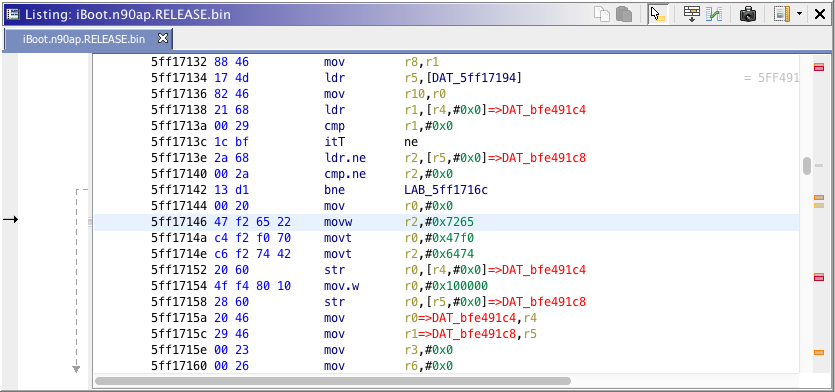Click the Listing window title icon

[x=12, y=14]
